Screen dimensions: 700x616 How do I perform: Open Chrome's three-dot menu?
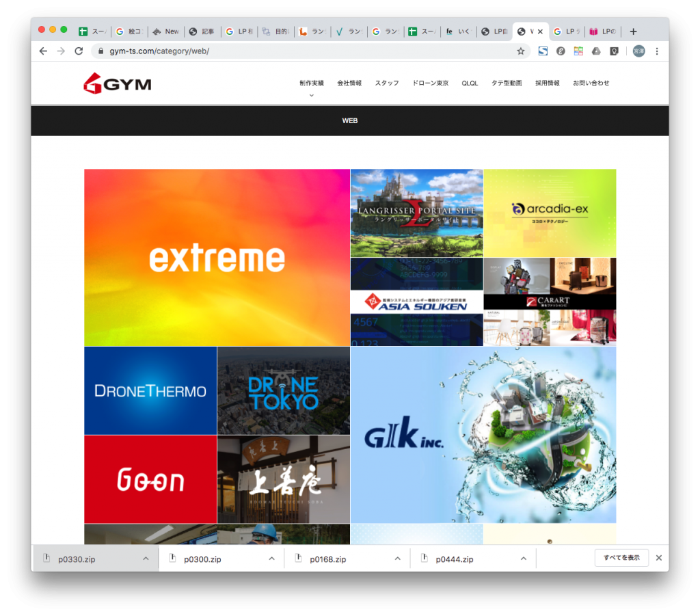click(657, 51)
